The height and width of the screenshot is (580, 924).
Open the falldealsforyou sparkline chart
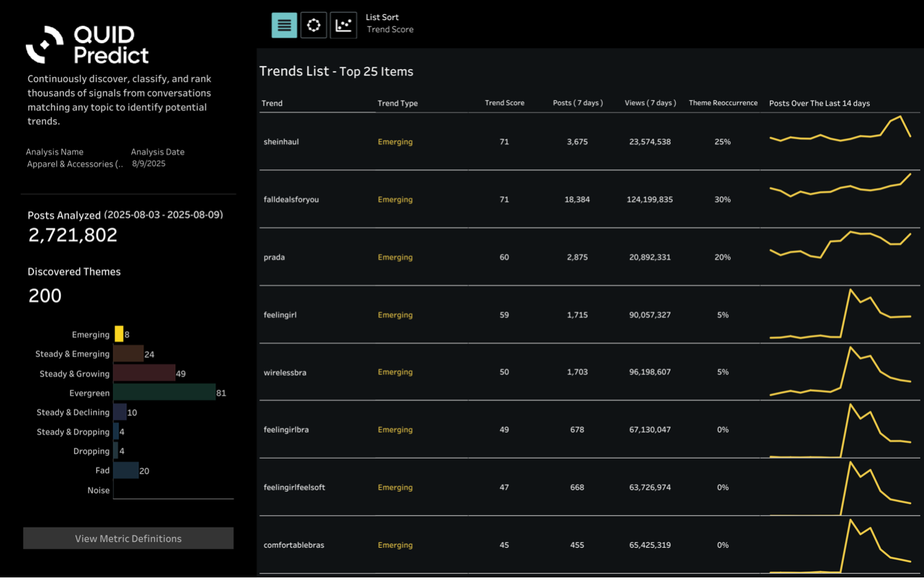pos(840,185)
